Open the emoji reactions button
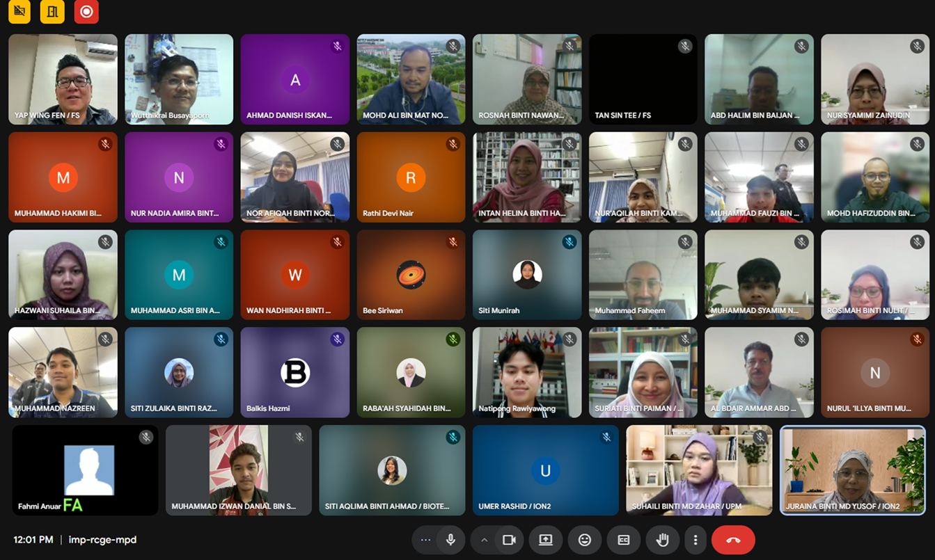The image size is (935, 560). (x=585, y=540)
